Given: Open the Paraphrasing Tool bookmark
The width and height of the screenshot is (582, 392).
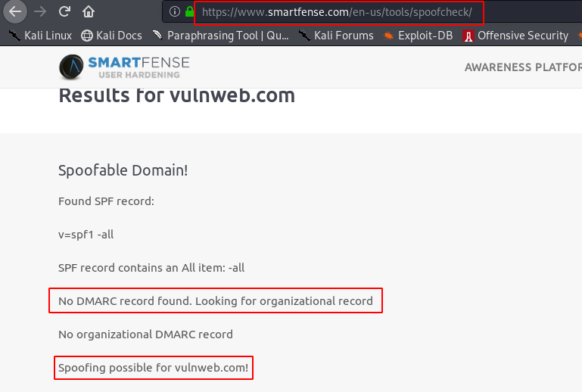Looking at the screenshot, I should point(220,36).
